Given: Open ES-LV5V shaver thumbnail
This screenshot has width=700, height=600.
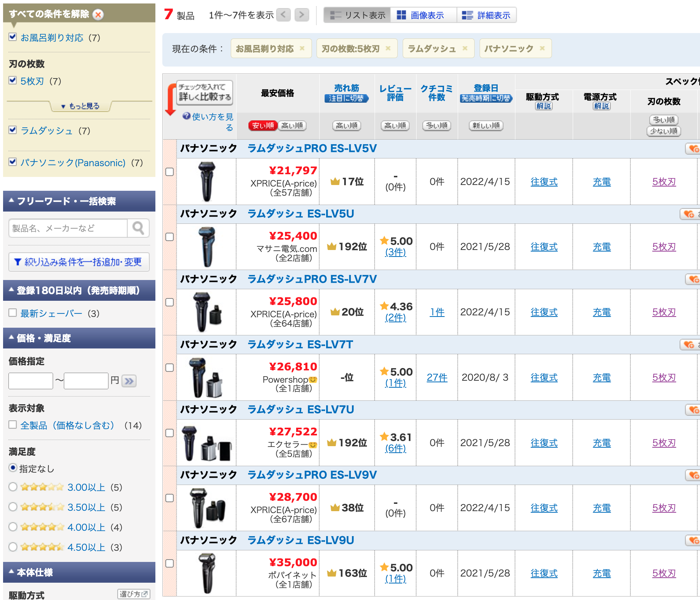Looking at the screenshot, I should pyautogui.click(x=207, y=182).
